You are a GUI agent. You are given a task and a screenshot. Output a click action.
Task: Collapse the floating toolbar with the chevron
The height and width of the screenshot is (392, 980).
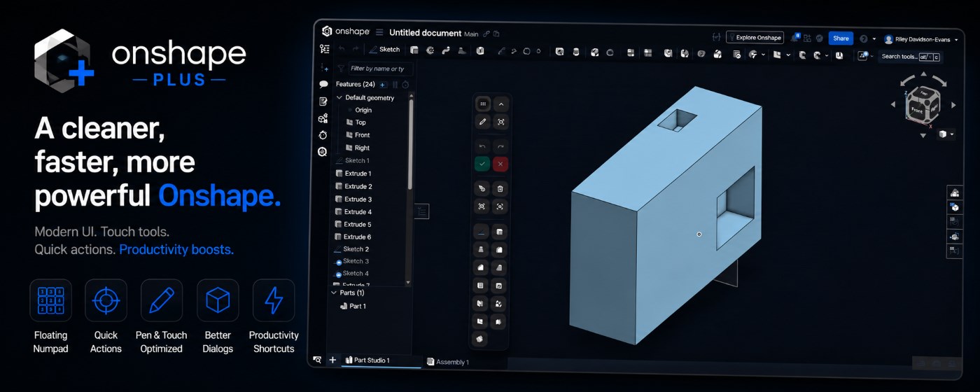[x=500, y=104]
